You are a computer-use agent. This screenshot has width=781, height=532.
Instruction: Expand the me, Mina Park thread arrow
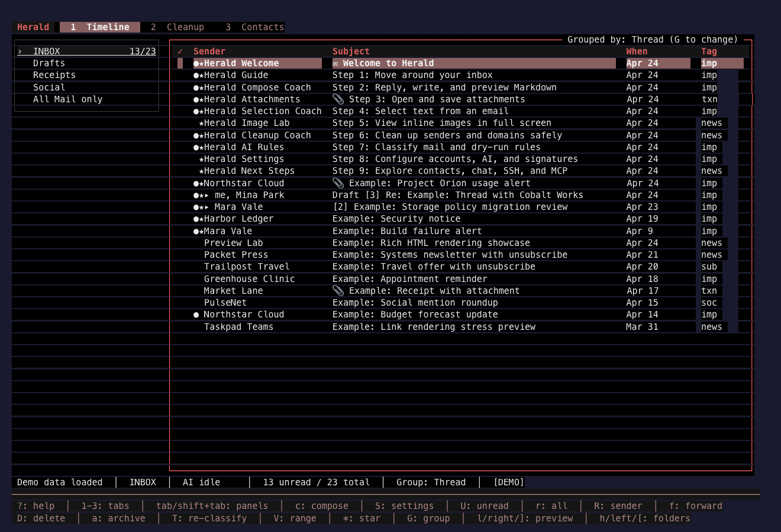point(206,195)
